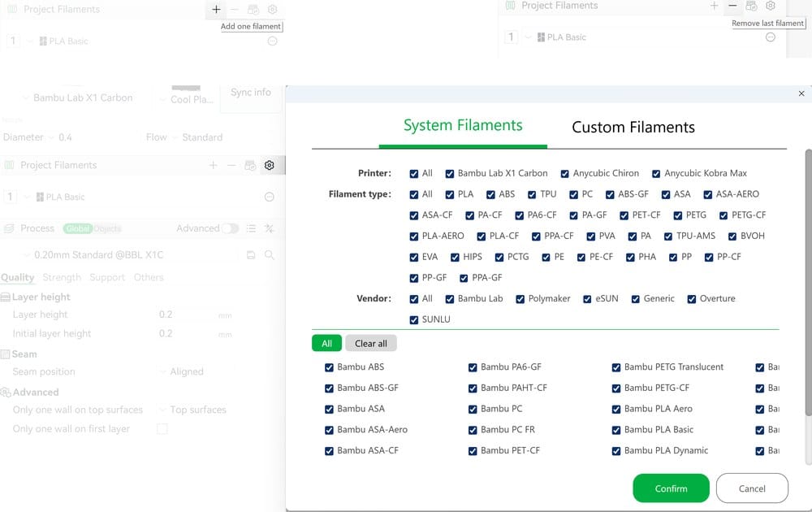
Task: Uncheck the Polymaker vendor checkbox
Action: coord(520,299)
